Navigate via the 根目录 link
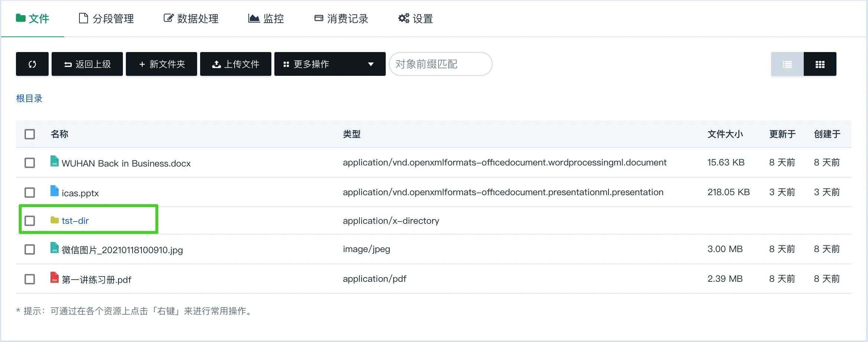The width and height of the screenshot is (868, 342). (29, 98)
